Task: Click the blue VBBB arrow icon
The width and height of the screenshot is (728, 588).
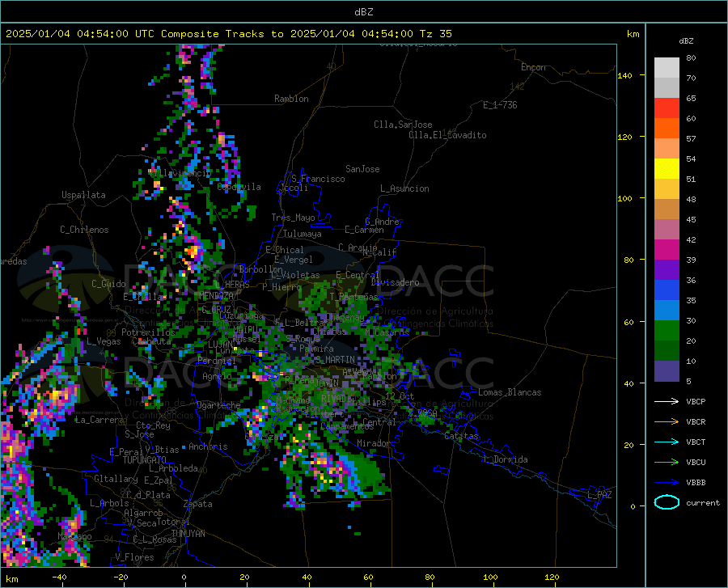Action: click(x=667, y=483)
